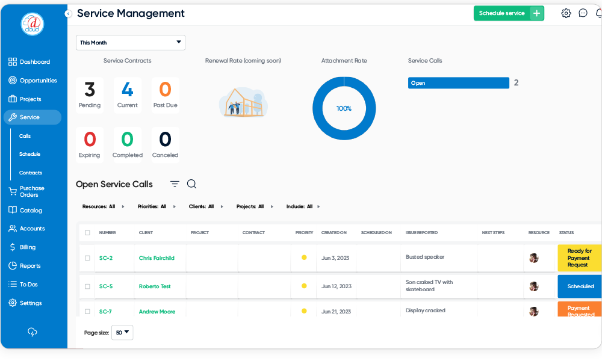The image size is (602, 364).
Task: Expand the Include: All filter
Action: [303, 207]
